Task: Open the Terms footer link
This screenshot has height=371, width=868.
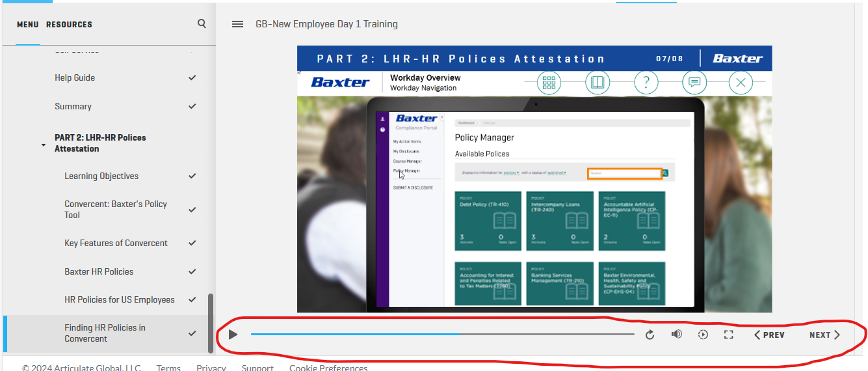Action: point(168,368)
